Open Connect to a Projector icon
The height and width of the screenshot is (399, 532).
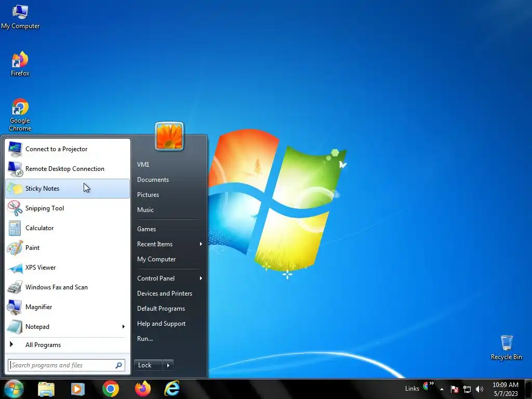click(x=15, y=149)
